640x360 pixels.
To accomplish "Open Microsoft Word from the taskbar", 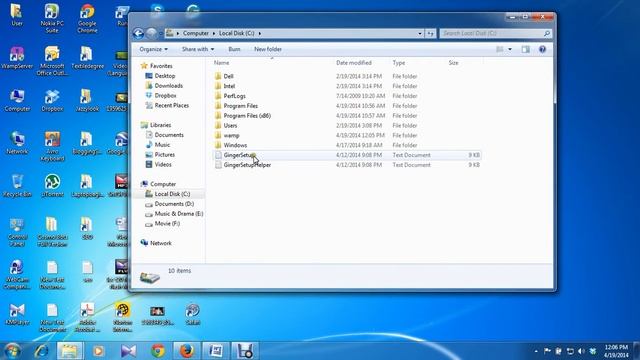I will 216,351.
